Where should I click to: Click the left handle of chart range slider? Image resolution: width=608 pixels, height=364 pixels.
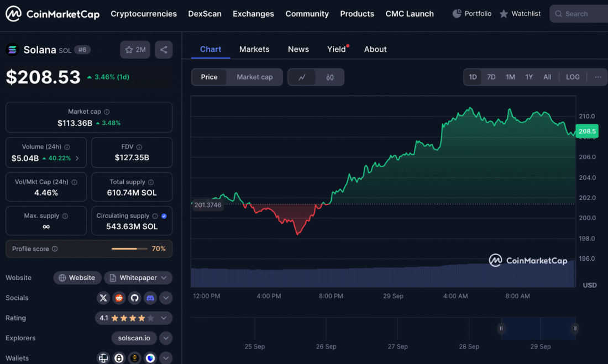[501, 328]
